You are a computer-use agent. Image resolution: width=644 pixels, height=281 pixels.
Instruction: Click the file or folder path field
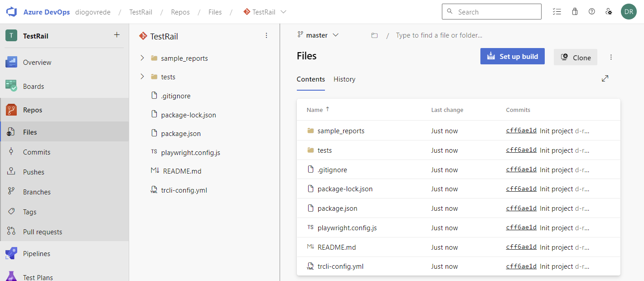439,35
